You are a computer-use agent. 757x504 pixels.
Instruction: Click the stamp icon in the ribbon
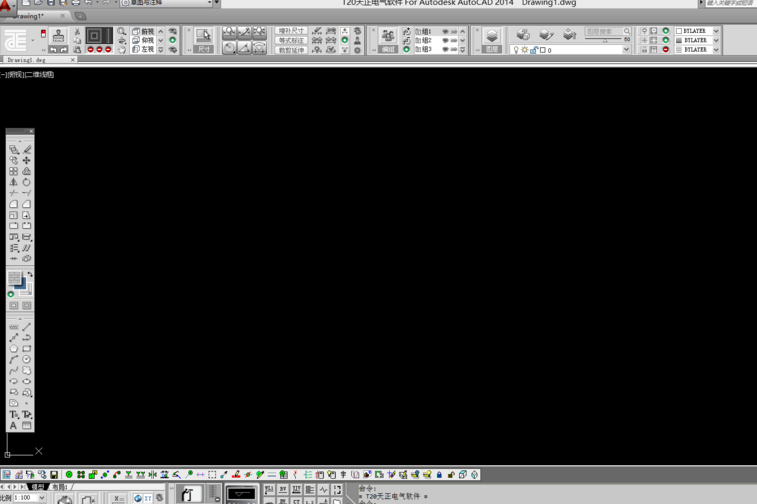[x=58, y=35]
